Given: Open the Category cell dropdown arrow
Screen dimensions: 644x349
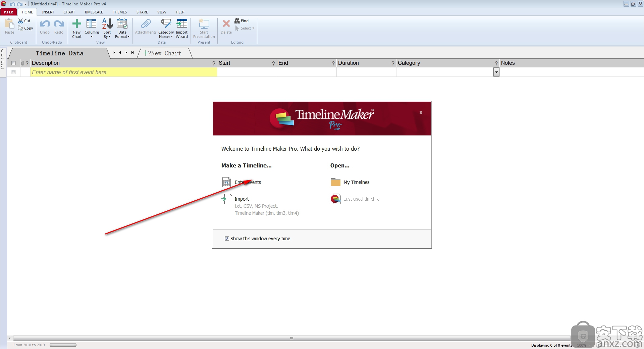Looking at the screenshot, I should (x=496, y=72).
